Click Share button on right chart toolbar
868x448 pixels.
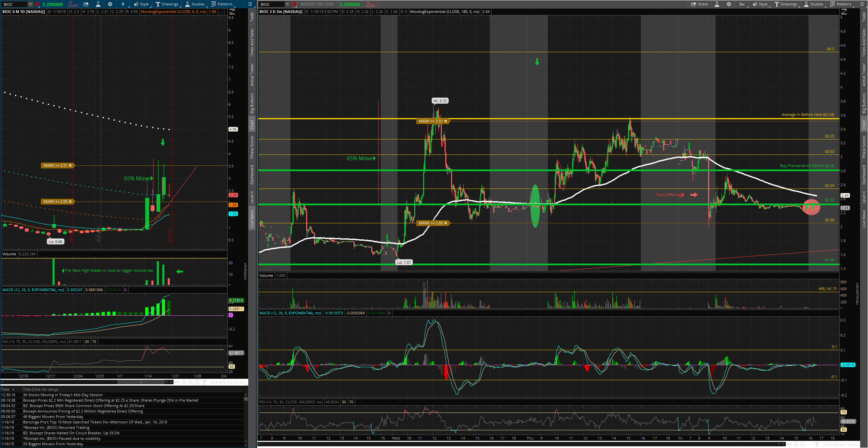pyautogui.click(x=699, y=4)
